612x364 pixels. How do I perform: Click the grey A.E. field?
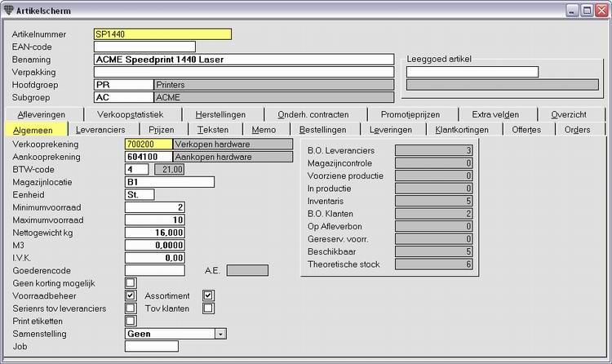tap(247, 270)
